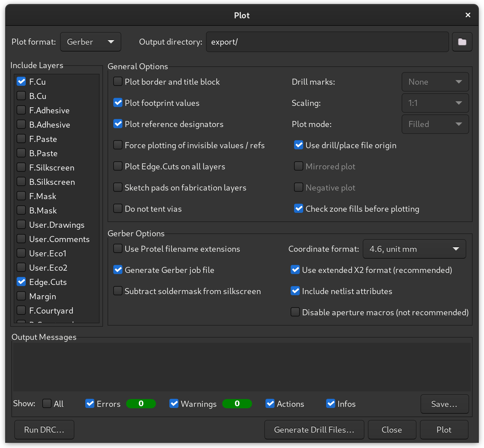Enable the B.Cu layer checkbox
The height and width of the screenshot is (448, 484).
[21, 96]
